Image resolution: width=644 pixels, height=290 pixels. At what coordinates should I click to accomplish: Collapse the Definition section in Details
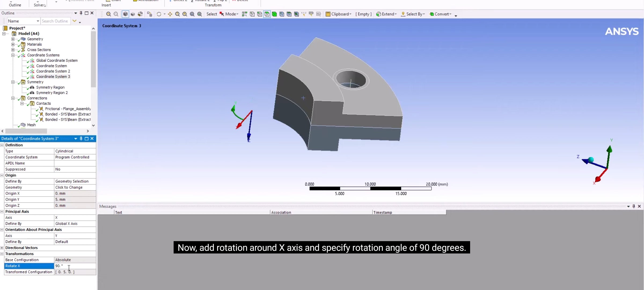coord(2,145)
